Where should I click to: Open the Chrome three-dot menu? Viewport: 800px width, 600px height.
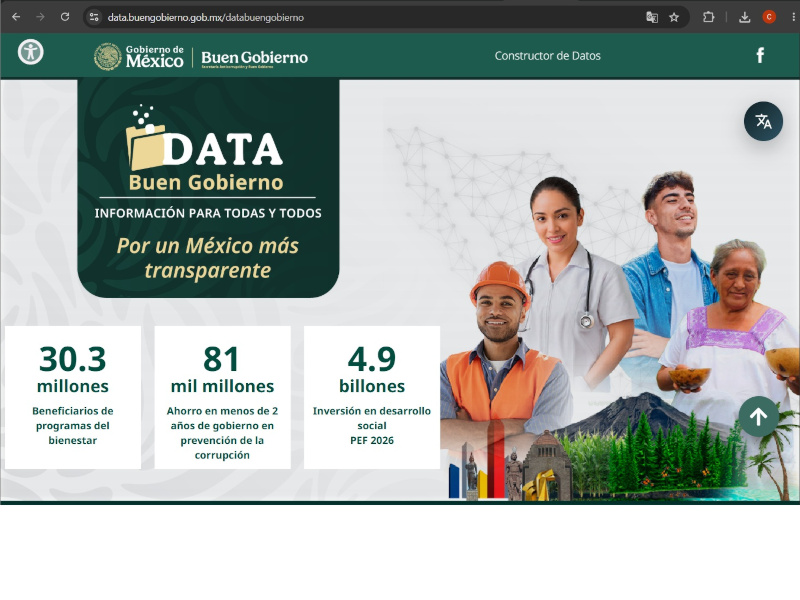[793, 17]
